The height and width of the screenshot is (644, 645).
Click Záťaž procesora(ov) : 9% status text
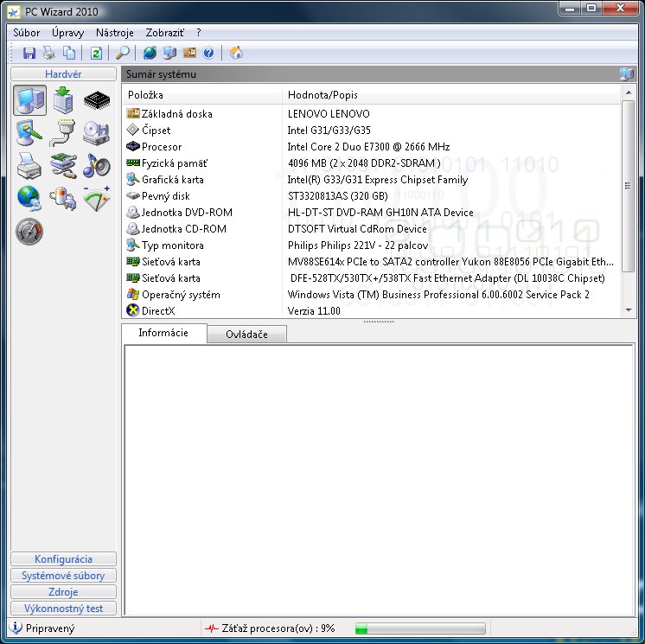278,628
